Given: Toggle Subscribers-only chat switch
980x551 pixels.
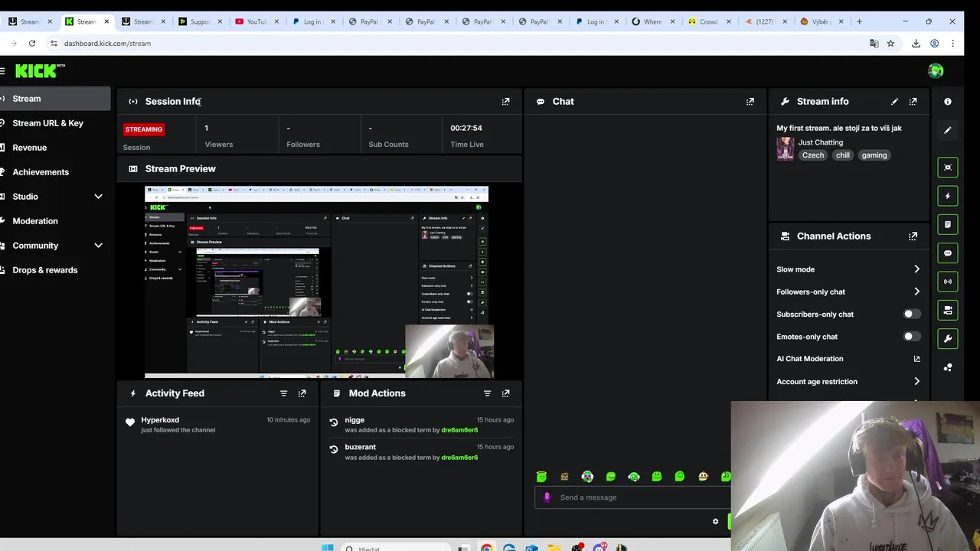Looking at the screenshot, I should [x=911, y=314].
